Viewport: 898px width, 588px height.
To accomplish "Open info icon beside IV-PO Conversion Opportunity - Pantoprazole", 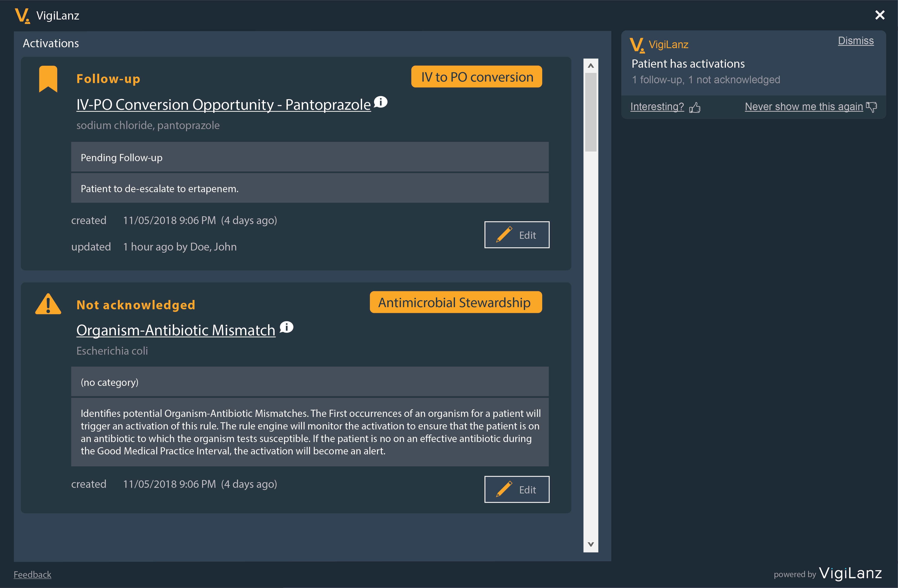I will pos(380,102).
